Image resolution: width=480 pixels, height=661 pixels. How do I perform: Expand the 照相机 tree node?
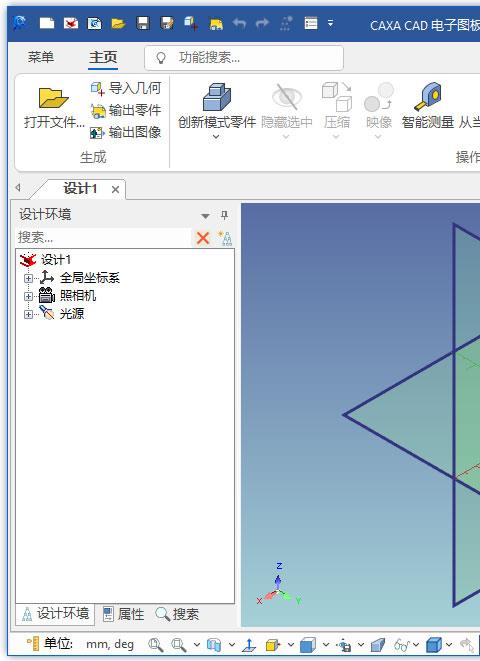28,296
